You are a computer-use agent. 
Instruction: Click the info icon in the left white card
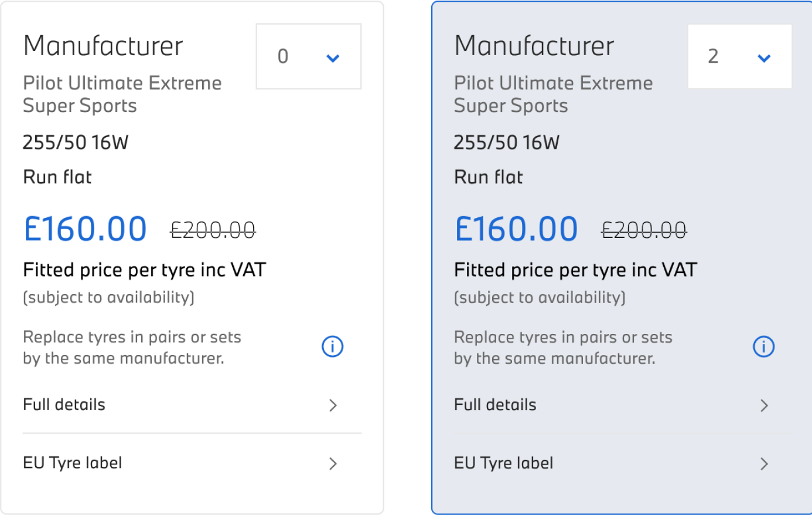point(332,347)
